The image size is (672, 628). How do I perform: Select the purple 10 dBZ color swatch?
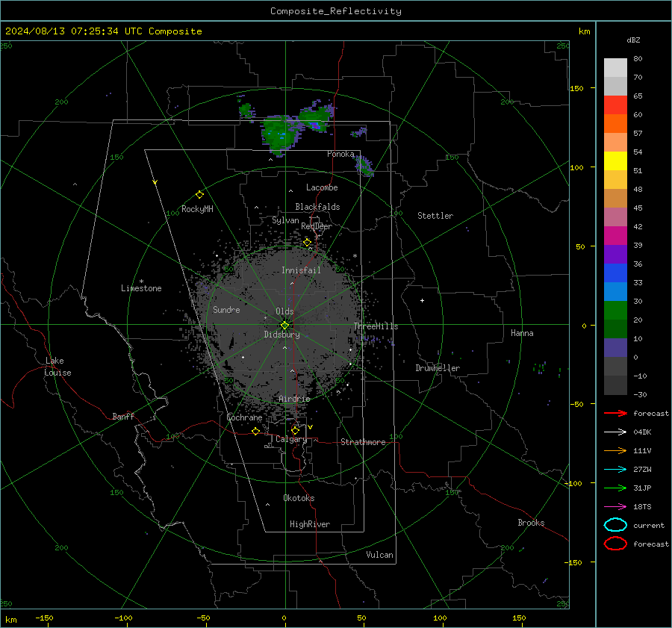tap(615, 347)
